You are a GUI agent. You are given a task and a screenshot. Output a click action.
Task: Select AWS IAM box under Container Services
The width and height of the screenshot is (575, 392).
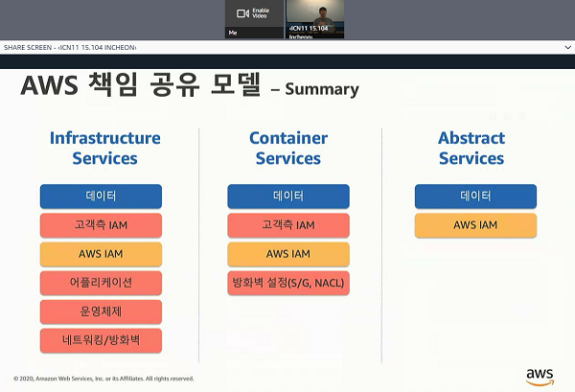tap(288, 254)
